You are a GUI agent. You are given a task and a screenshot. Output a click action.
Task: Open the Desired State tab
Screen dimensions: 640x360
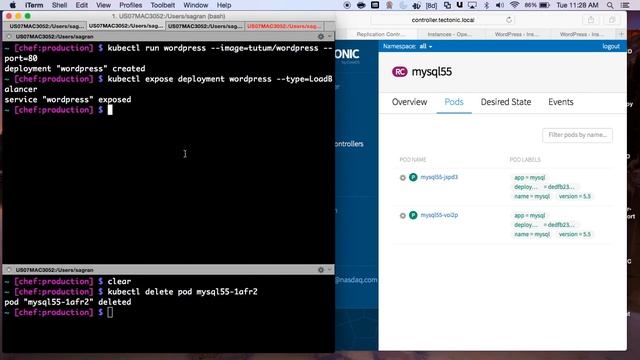[x=506, y=102]
